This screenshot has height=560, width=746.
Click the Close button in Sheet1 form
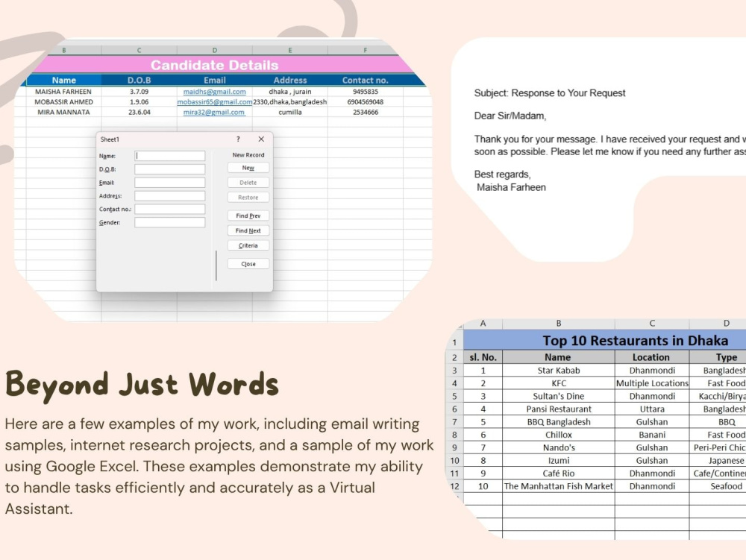coord(248,264)
